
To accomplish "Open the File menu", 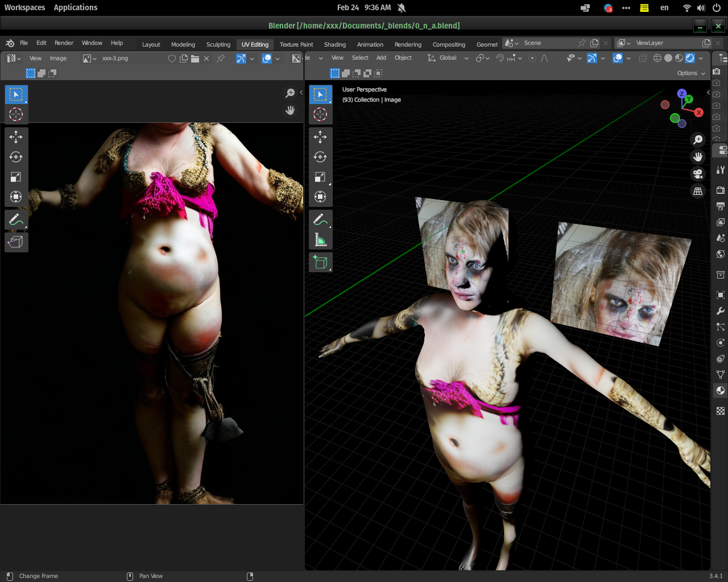I will coord(24,43).
